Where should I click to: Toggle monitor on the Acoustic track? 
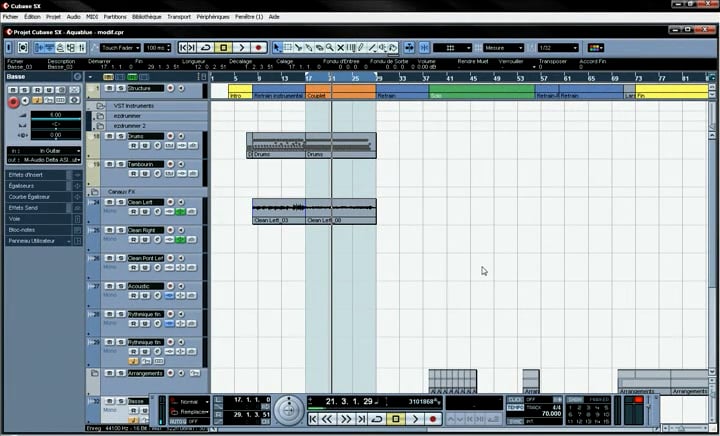point(181,286)
